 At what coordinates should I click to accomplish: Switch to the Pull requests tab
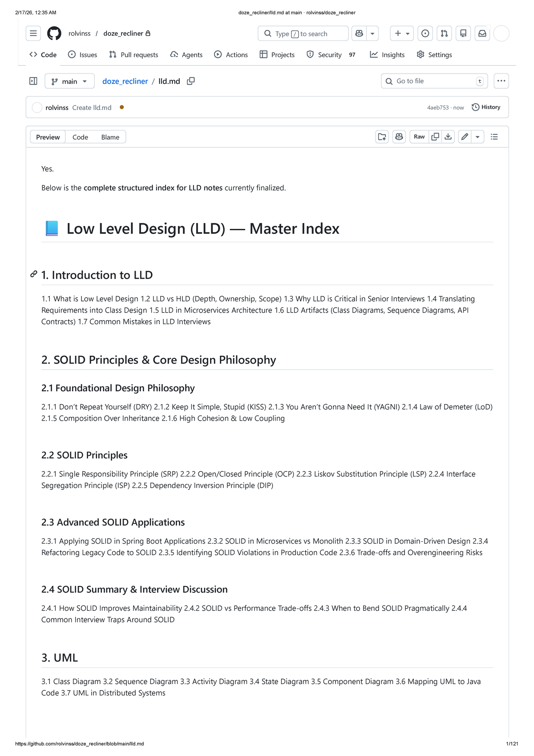point(133,55)
